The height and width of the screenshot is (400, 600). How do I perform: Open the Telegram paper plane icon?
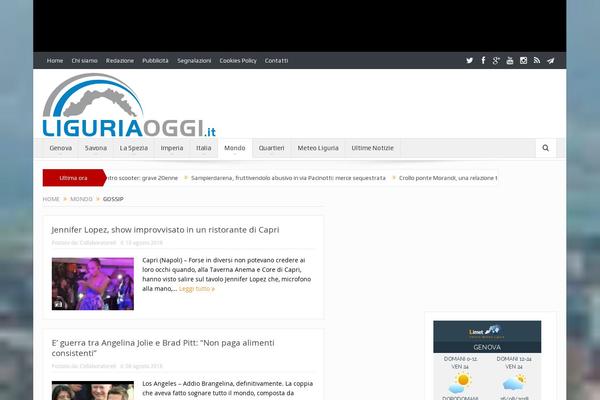pos(551,60)
